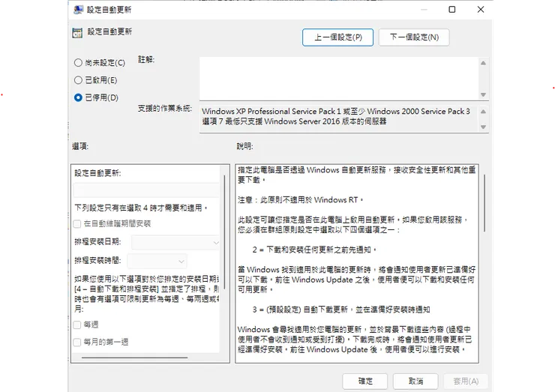Click the title bar app icon
The image size is (555, 392).
click(x=78, y=10)
